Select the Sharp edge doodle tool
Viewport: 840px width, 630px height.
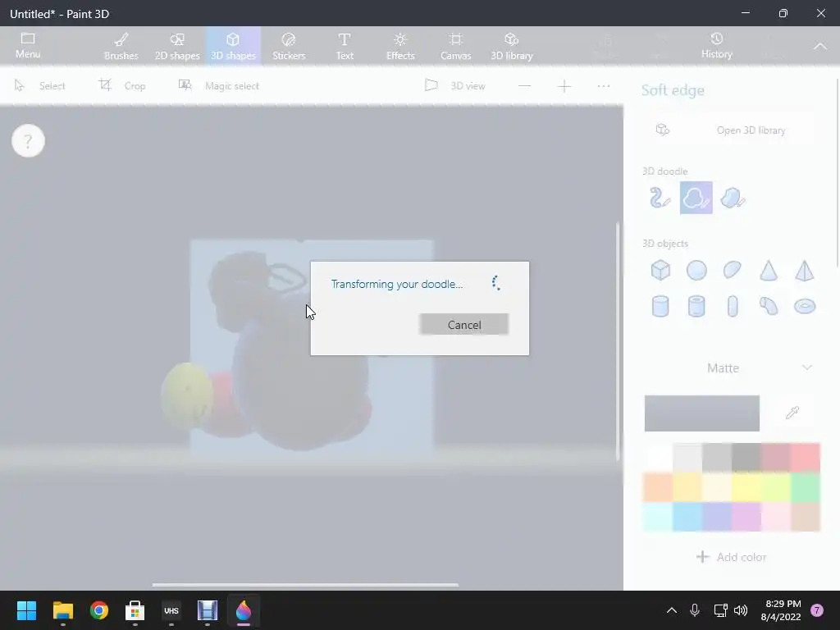733,198
